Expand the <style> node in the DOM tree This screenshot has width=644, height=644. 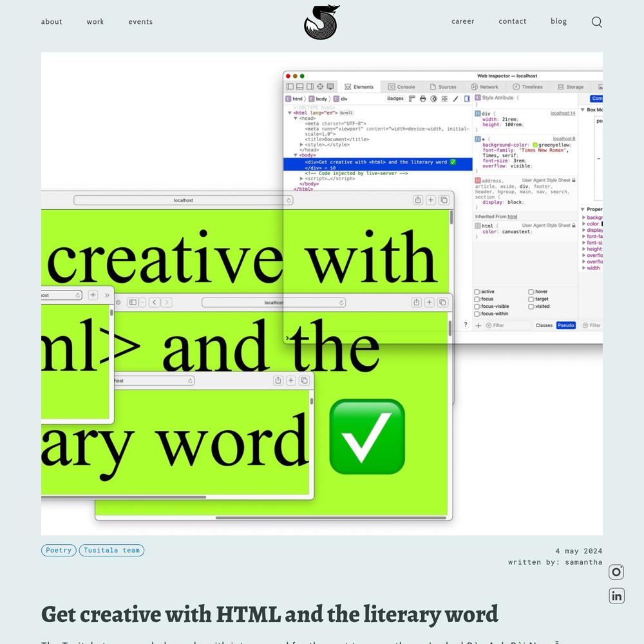coord(301,144)
